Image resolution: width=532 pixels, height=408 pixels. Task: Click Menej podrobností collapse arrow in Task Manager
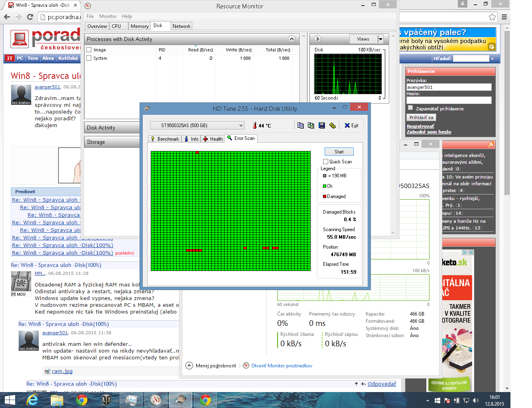tap(189, 366)
